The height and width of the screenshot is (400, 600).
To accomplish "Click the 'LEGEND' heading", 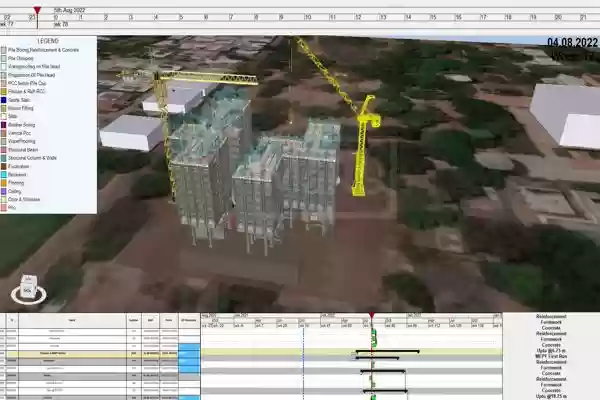I will click(48, 41).
